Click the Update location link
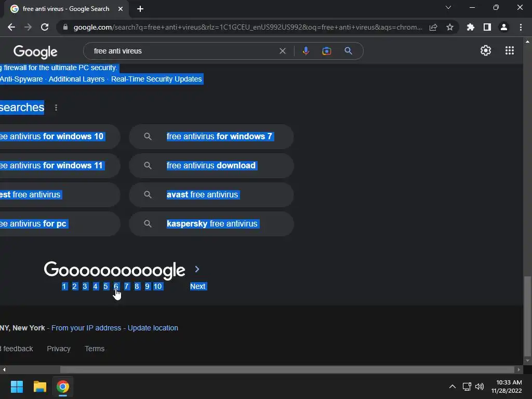The width and height of the screenshot is (532, 399). coord(153,328)
